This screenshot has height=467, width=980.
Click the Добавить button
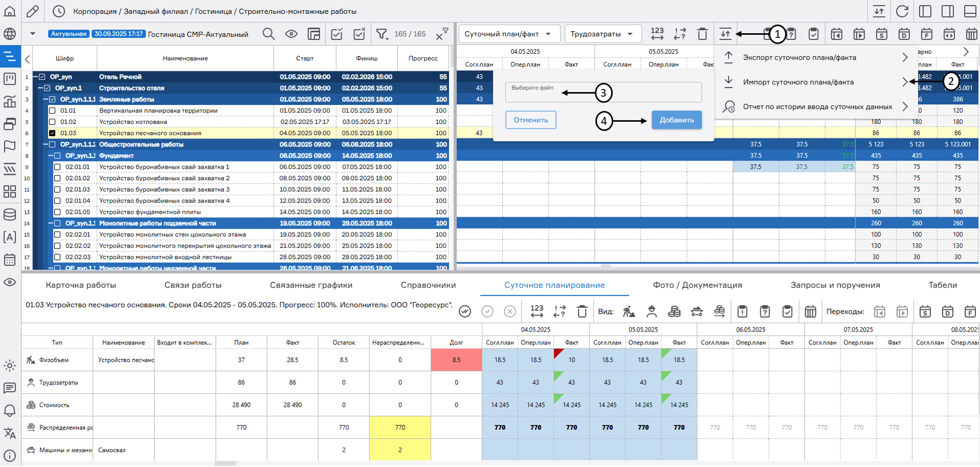click(x=676, y=120)
